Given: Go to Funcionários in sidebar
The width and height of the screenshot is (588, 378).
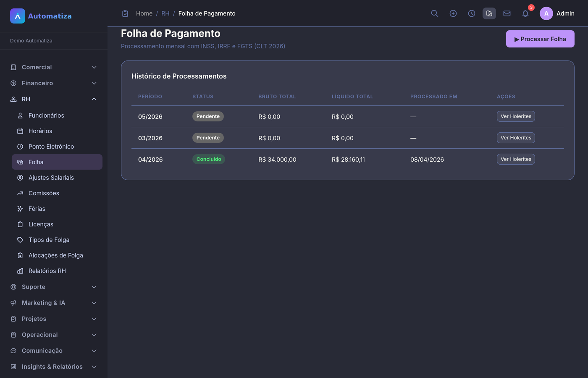Looking at the screenshot, I should coord(57,115).
